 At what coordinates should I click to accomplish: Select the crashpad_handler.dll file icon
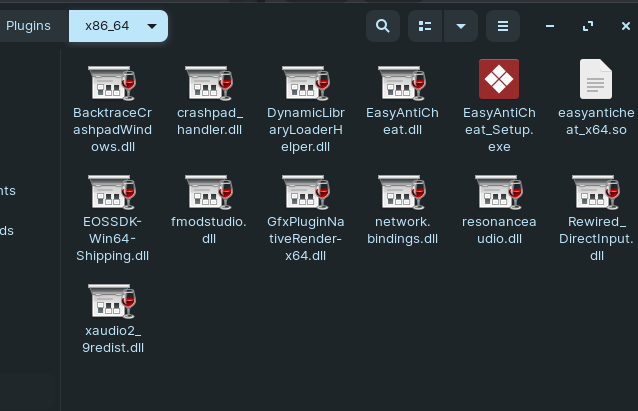point(209,83)
